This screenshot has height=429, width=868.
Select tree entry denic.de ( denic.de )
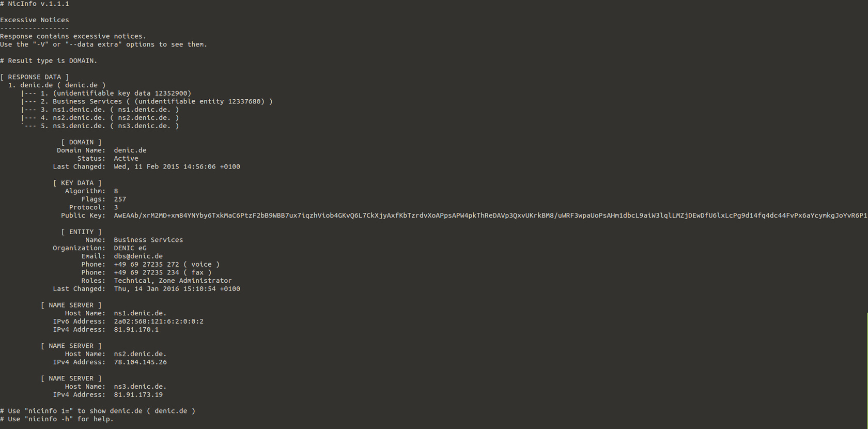pyautogui.click(x=63, y=85)
